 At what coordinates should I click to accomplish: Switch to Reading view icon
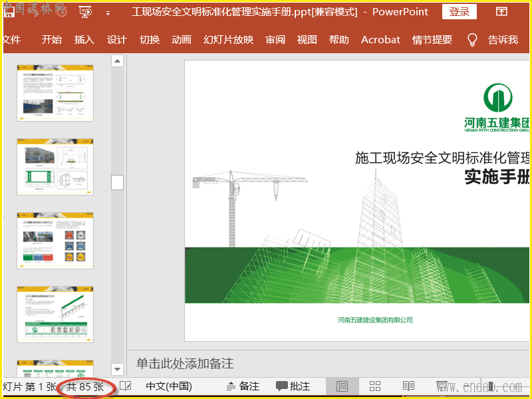408,386
